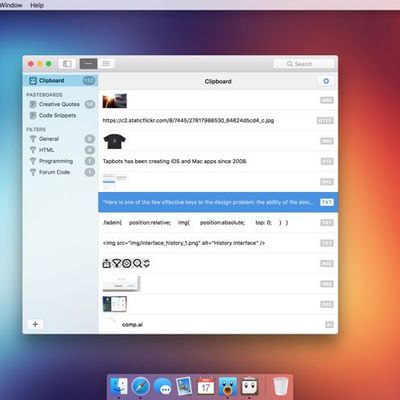Select the highlighted 'Here is one of the few' clipping
This screenshot has width=400, height=400.
tap(218, 202)
